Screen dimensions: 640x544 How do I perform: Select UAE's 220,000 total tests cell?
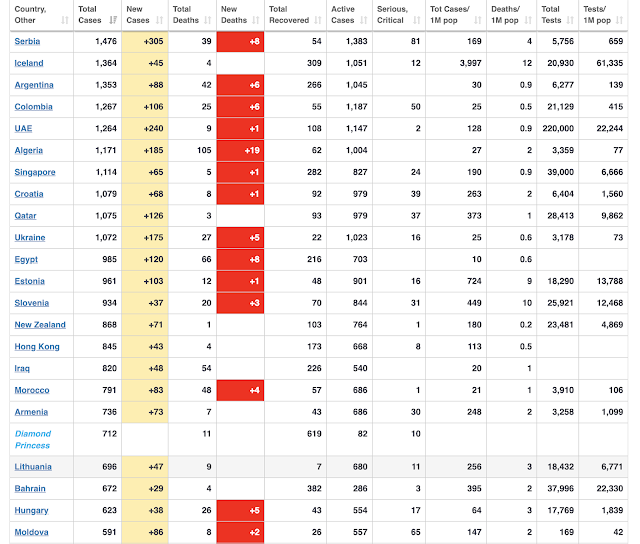558,129
